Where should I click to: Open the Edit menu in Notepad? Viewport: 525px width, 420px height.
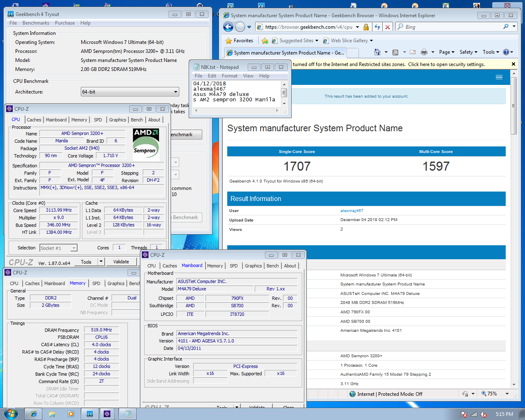(212, 76)
